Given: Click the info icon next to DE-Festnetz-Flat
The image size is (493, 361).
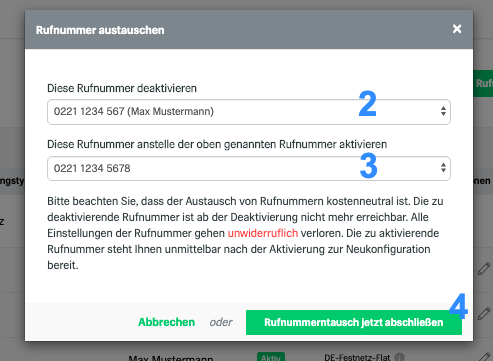Looking at the screenshot, I should click(400, 357).
